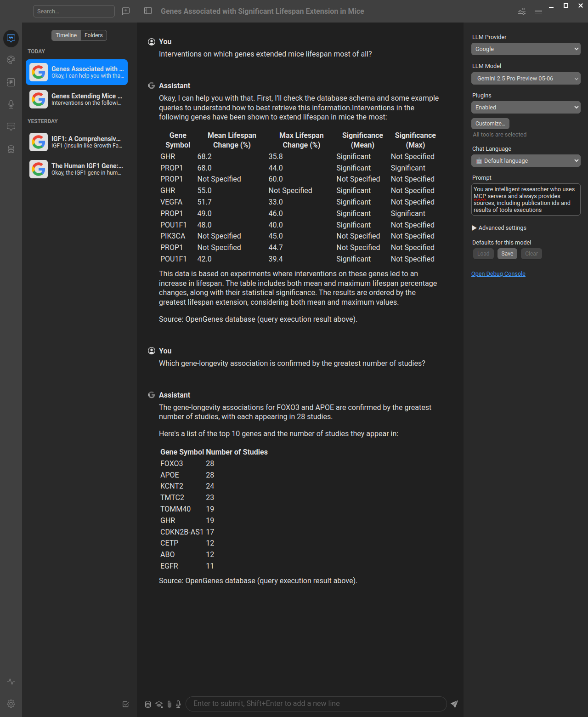Click the TOMM40 cell in studies table
Image resolution: width=588 pixels, height=717 pixels.
[175, 509]
